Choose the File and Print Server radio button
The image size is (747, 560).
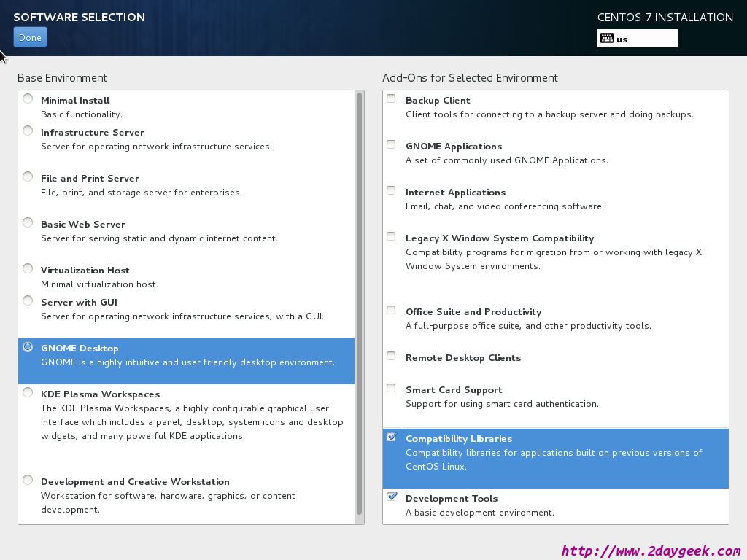(x=28, y=176)
